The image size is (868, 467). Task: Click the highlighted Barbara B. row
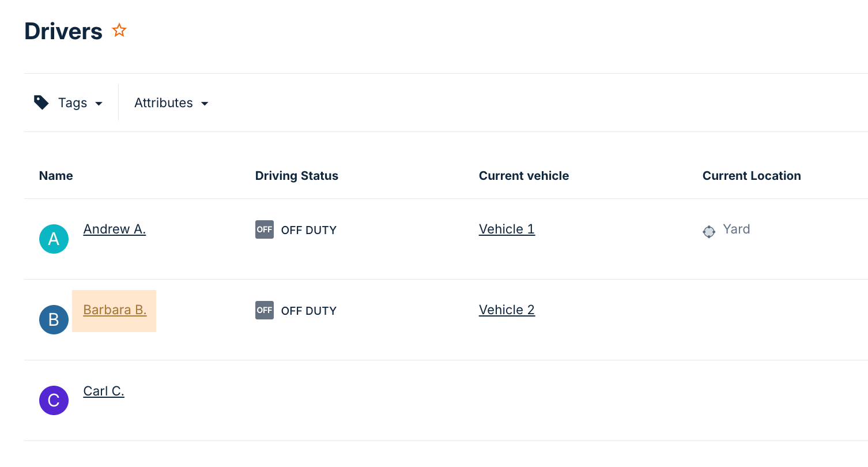tap(114, 310)
